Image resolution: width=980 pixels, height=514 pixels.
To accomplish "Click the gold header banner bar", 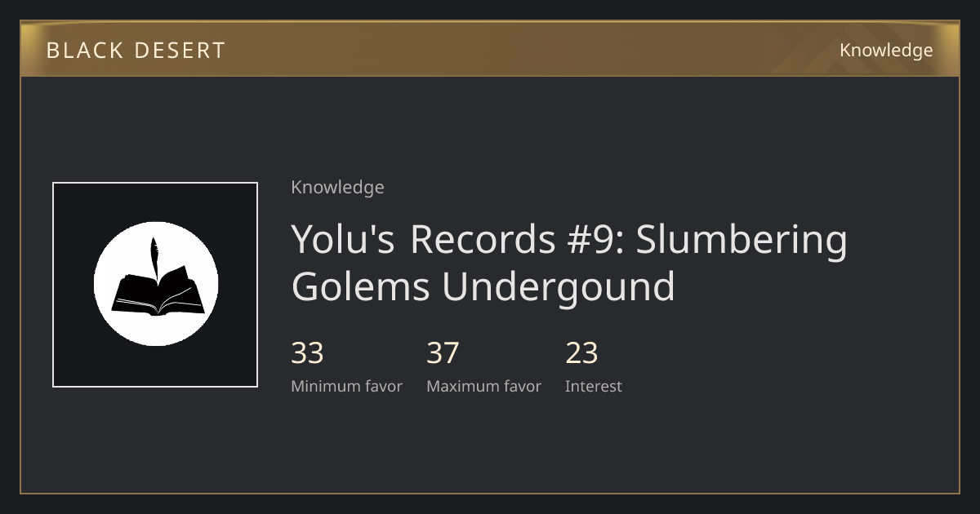I will tap(490, 49).
